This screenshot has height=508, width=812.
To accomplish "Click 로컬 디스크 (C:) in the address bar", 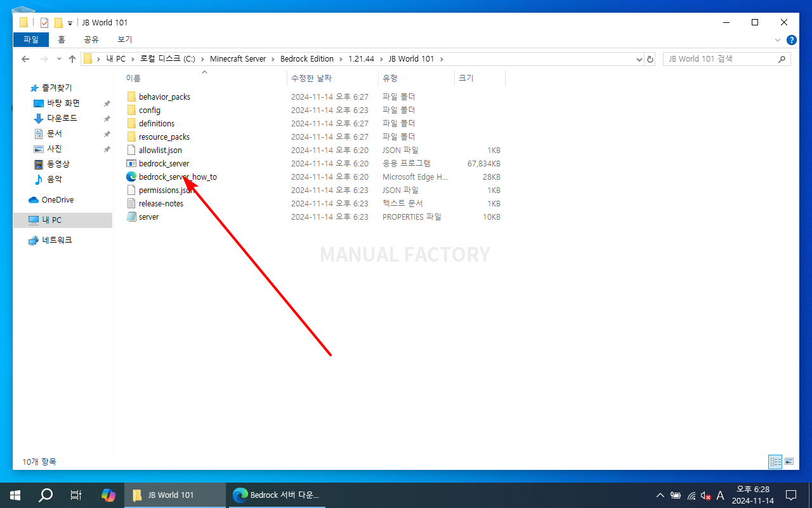I will [167, 59].
